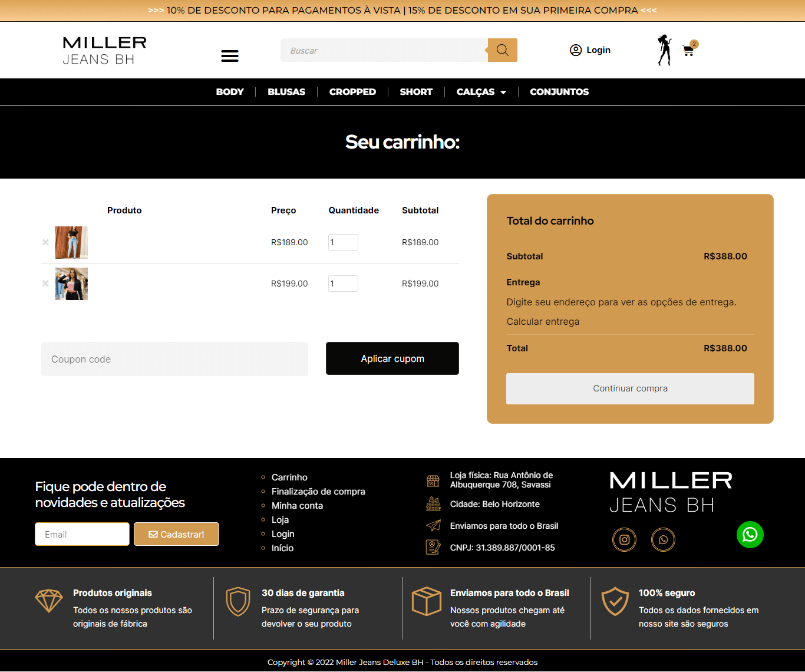Click the Total R$388.00 value
The width and height of the screenshot is (805, 672).
point(725,348)
